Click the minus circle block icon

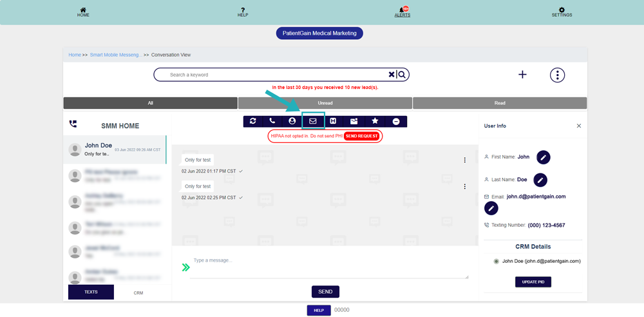coord(396,121)
